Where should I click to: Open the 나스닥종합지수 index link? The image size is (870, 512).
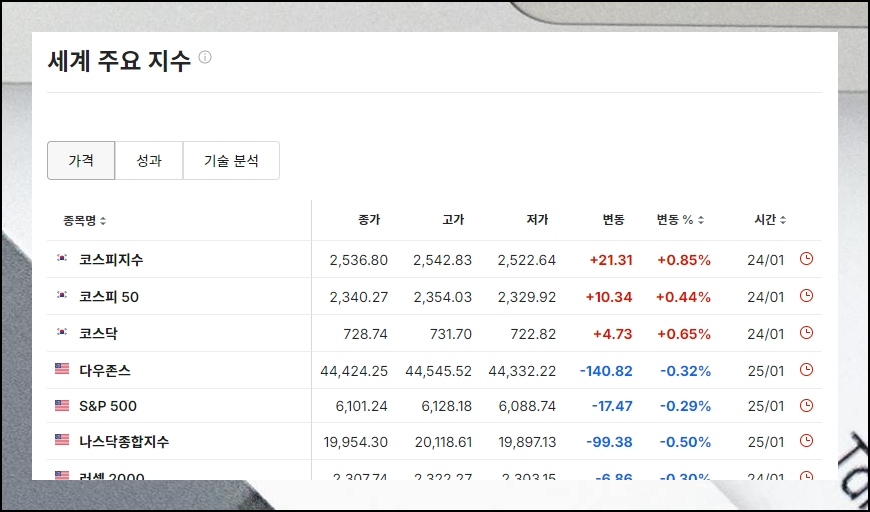click(x=124, y=442)
